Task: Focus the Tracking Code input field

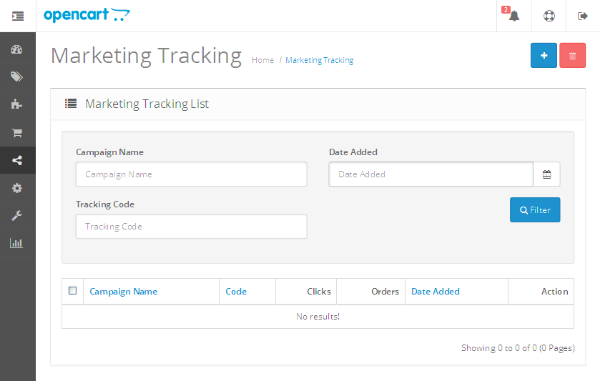Action: click(x=191, y=226)
